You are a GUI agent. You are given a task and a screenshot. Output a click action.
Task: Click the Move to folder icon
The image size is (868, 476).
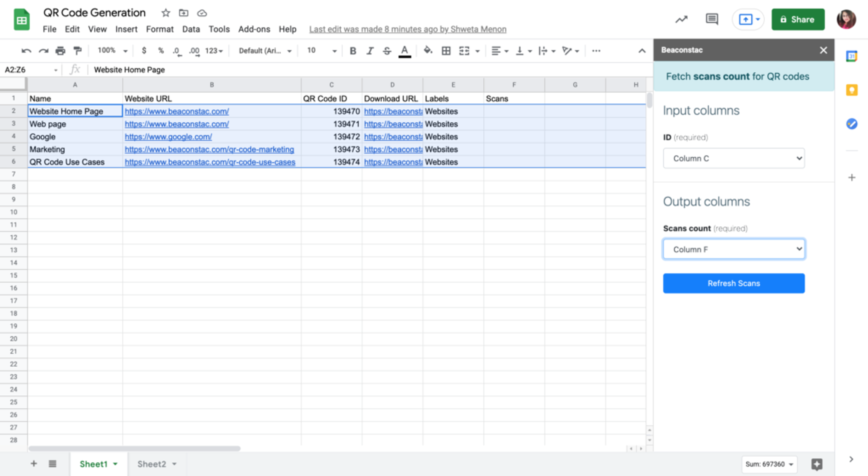pos(184,13)
